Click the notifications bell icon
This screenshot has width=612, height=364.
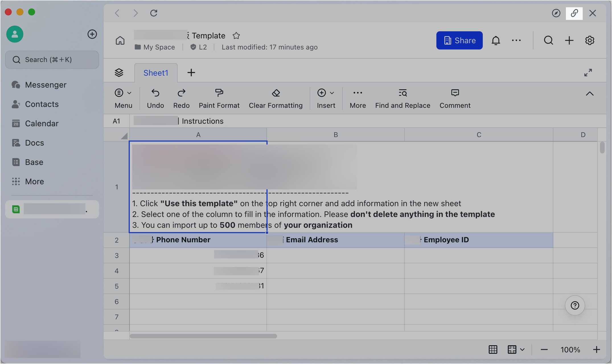click(x=496, y=40)
